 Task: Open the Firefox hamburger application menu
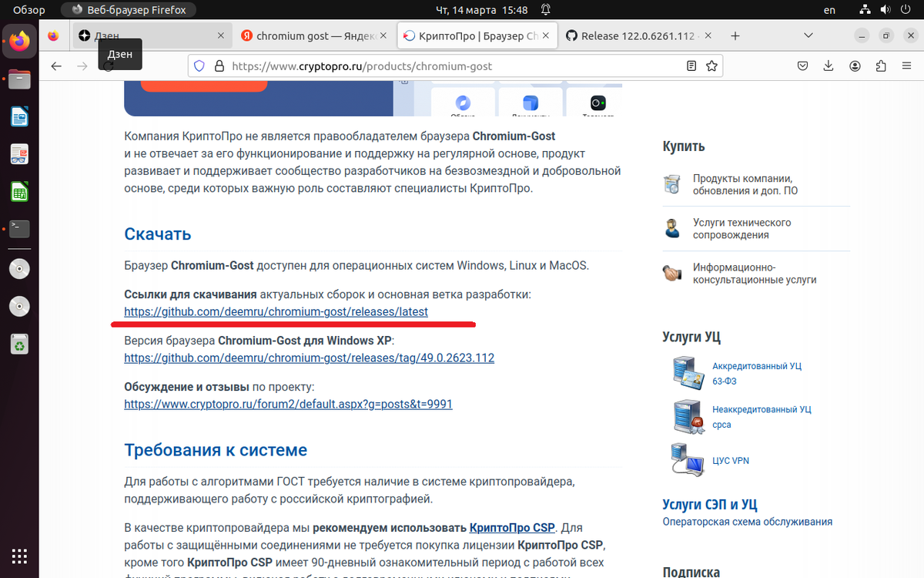tap(907, 66)
